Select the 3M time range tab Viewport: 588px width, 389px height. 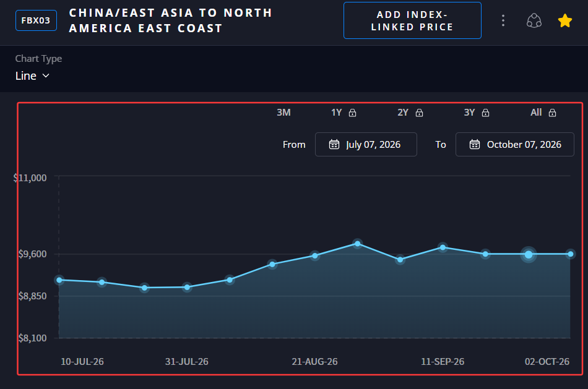tap(283, 113)
